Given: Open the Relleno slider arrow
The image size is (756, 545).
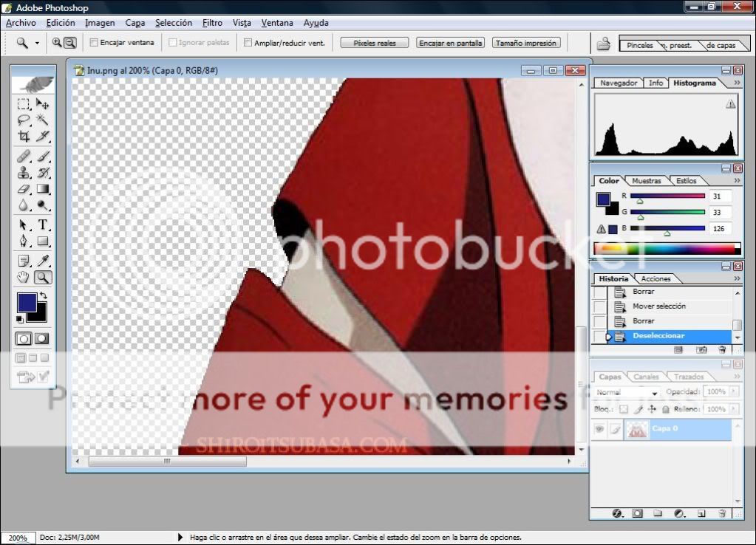Looking at the screenshot, I should pyautogui.click(x=733, y=409).
